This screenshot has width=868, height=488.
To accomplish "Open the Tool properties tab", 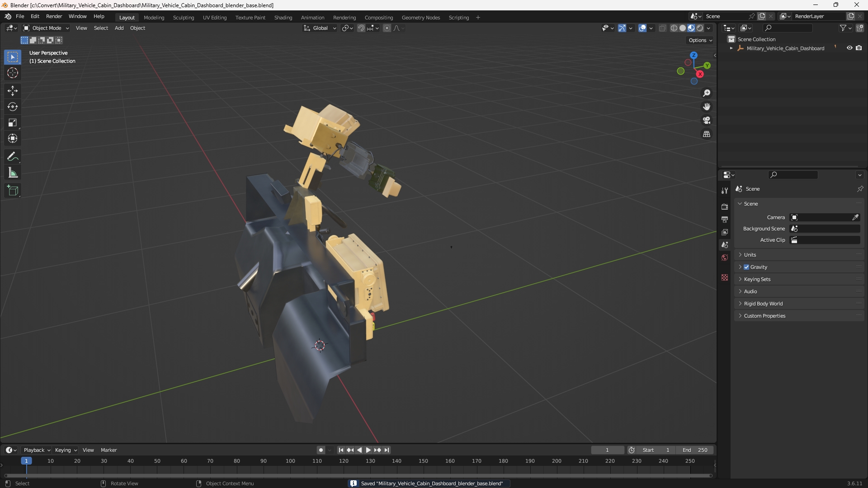I will pos(725,191).
